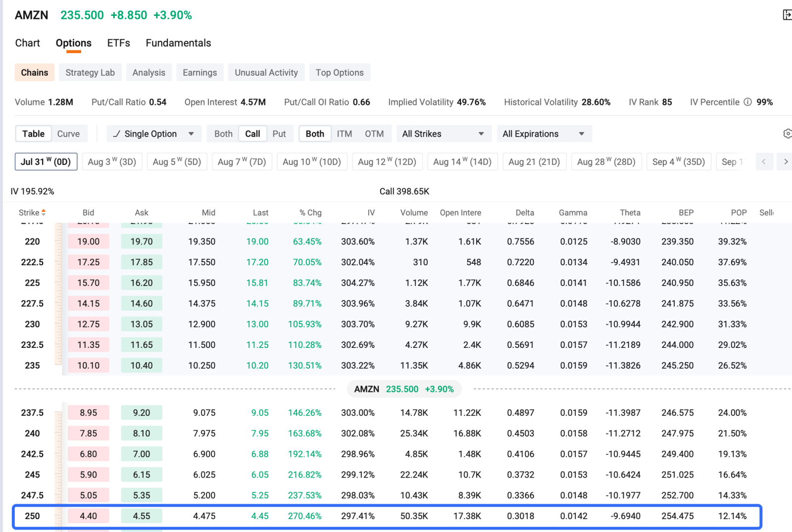The width and height of the screenshot is (792, 532).
Task: Select the Put option type
Action: click(279, 134)
